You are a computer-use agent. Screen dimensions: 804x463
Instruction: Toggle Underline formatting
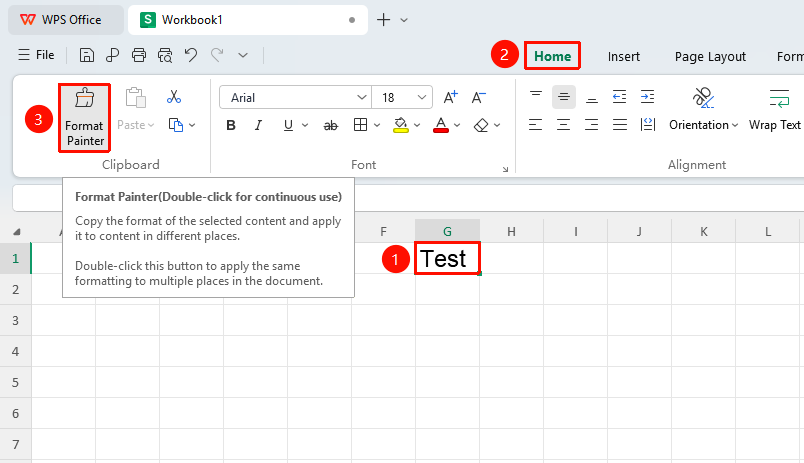(x=288, y=125)
